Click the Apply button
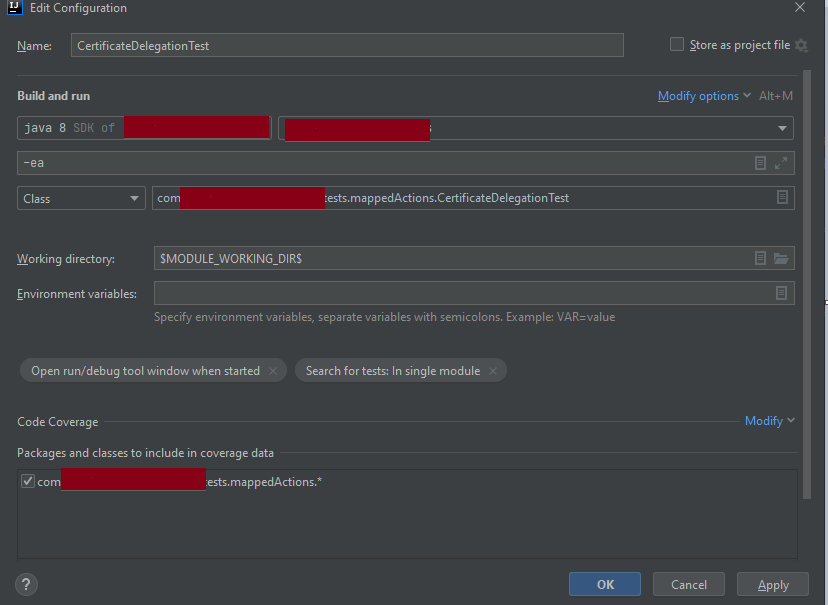The height and width of the screenshot is (605, 828). 772,584
